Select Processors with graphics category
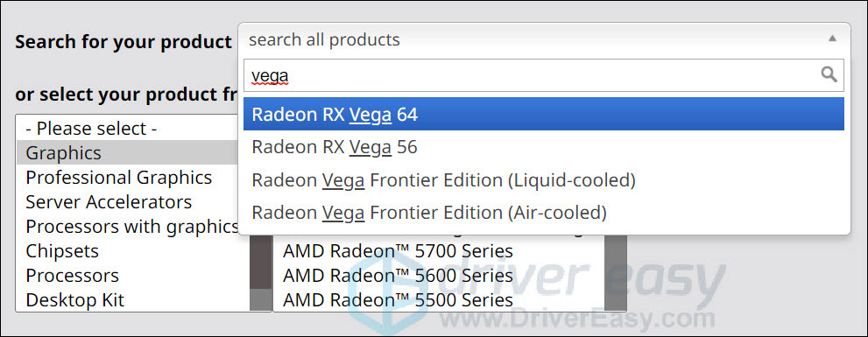This screenshot has height=337, width=868. tap(133, 226)
